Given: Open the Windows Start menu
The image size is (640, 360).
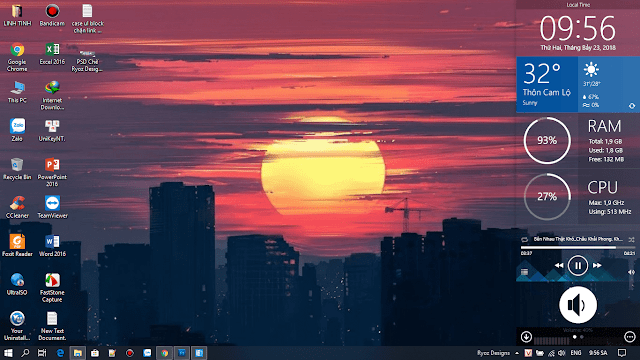Looking at the screenshot, I should [x=8, y=353].
